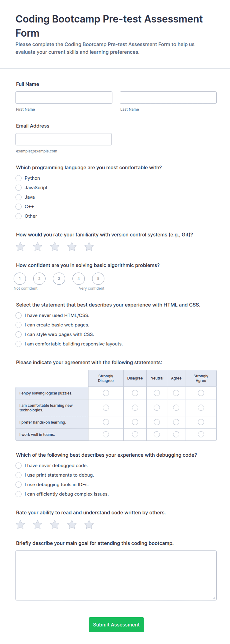Choose the JavaScript radio option

[19, 188]
